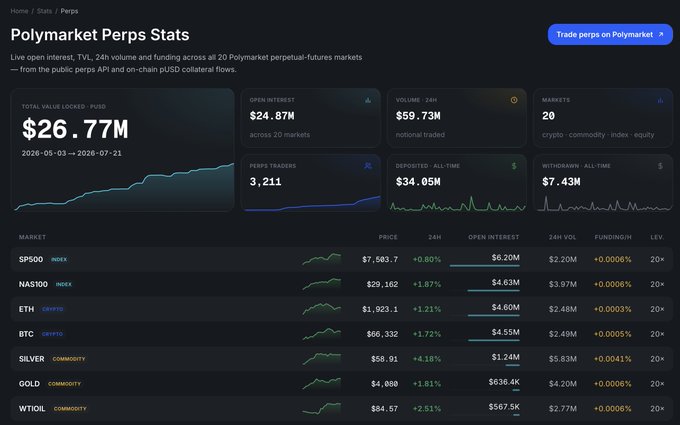Click users icon in Perps Traders card
This screenshot has height=425, width=680.
coord(368,166)
